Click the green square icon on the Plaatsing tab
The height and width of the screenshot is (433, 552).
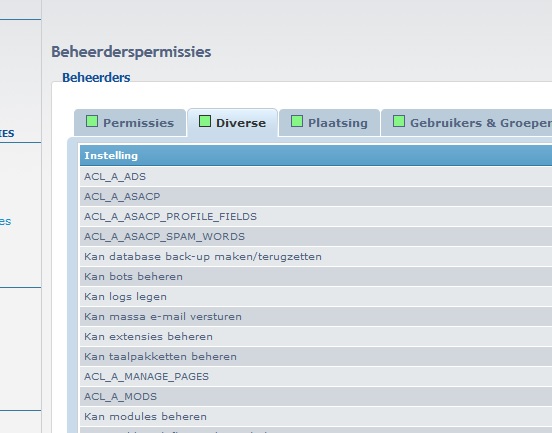(297, 121)
